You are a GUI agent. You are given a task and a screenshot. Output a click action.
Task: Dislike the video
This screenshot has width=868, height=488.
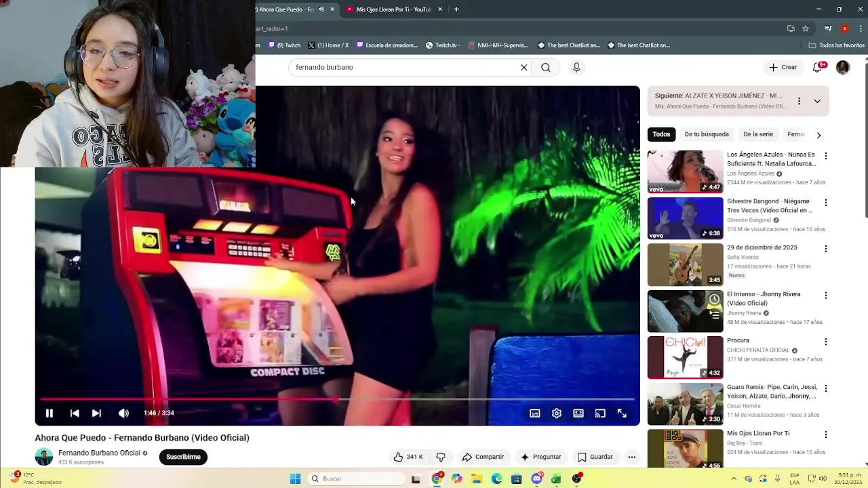point(441,457)
